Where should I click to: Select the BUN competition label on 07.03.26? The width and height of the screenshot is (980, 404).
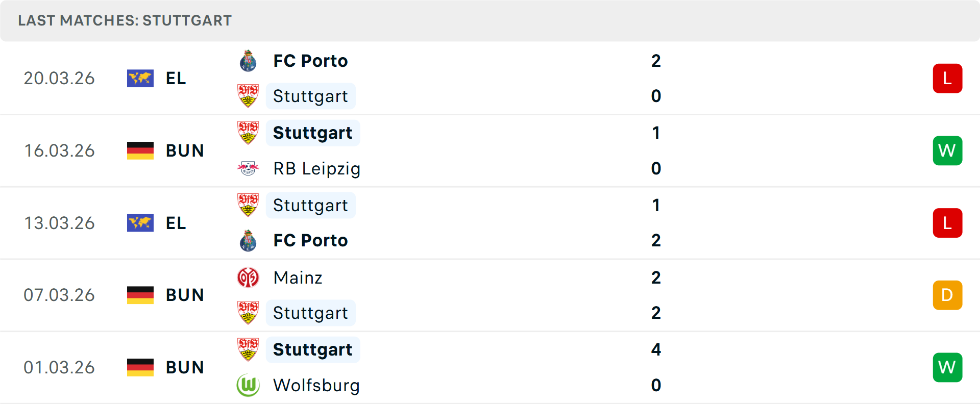point(185,295)
